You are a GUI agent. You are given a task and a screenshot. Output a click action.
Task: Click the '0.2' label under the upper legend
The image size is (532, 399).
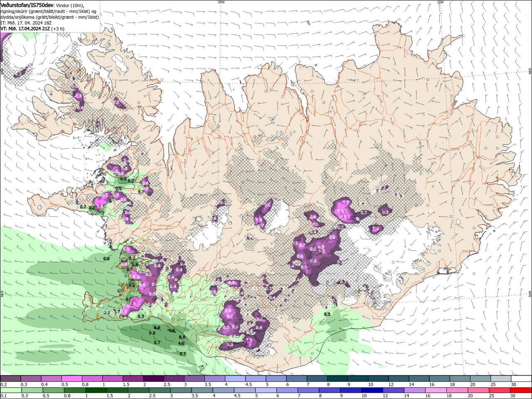[x=3, y=384]
